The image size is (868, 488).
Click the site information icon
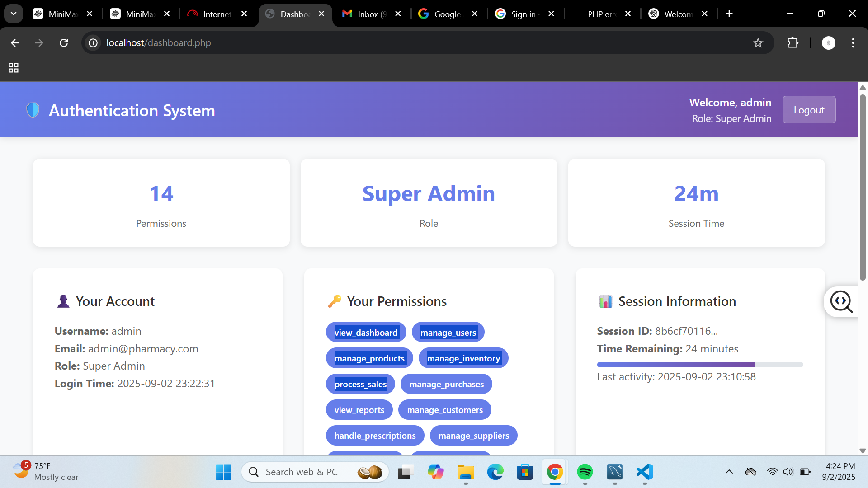(93, 43)
